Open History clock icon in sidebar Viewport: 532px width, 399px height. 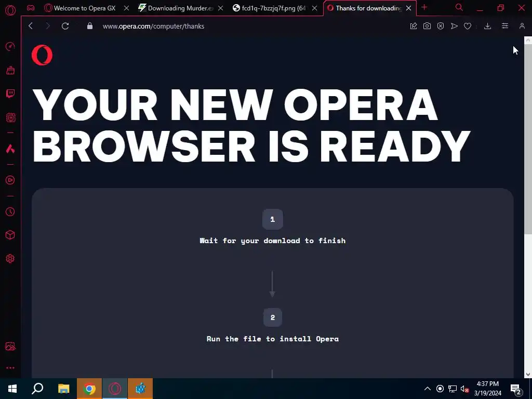pyautogui.click(x=10, y=212)
